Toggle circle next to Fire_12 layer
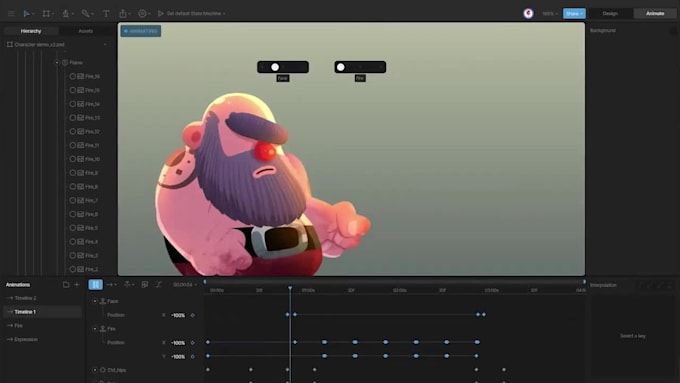680x383 pixels. (x=72, y=131)
